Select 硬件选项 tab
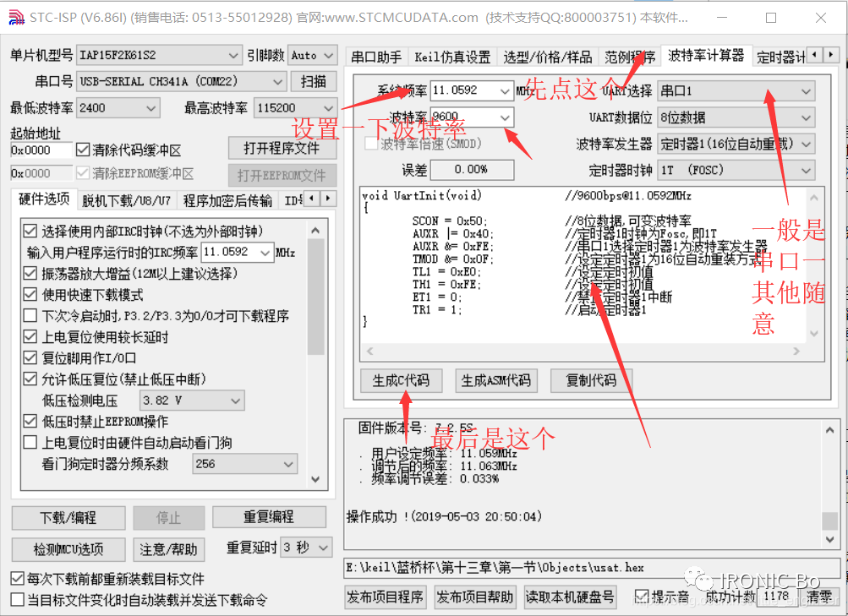Viewport: 848px width, 616px height. pyautogui.click(x=44, y=199)
